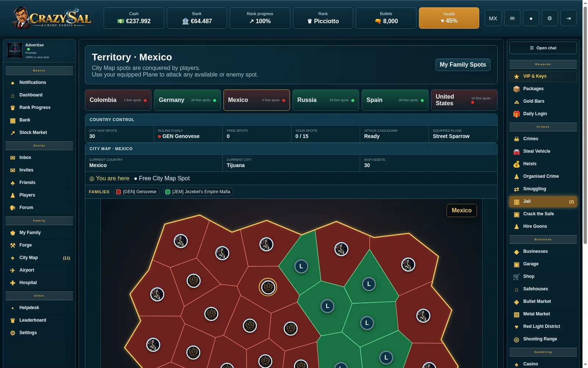Click the logout arrow icon in header
Viewport: 588px width, 368px height.
coord(569,18)
